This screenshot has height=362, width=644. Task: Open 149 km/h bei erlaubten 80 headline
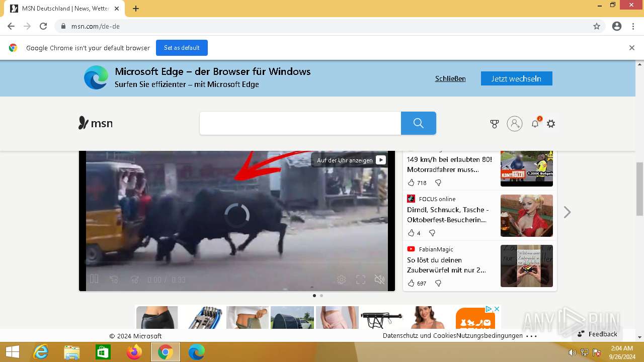click(x=450, y=164)
